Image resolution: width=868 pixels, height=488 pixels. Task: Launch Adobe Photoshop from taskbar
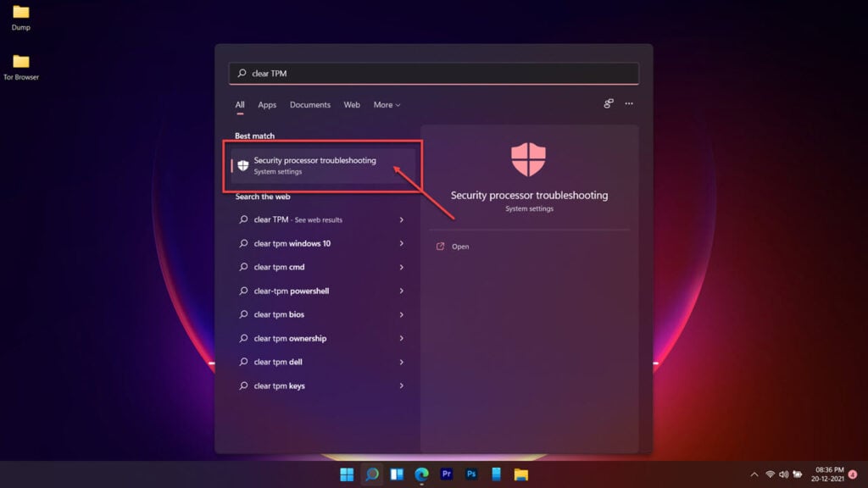pyautogui.click(x=471, y=474)
